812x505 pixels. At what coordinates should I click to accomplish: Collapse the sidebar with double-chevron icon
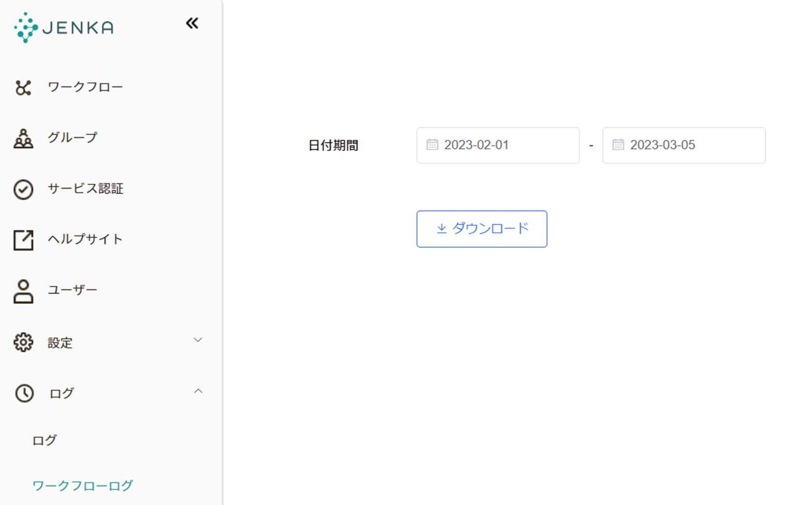192,23
